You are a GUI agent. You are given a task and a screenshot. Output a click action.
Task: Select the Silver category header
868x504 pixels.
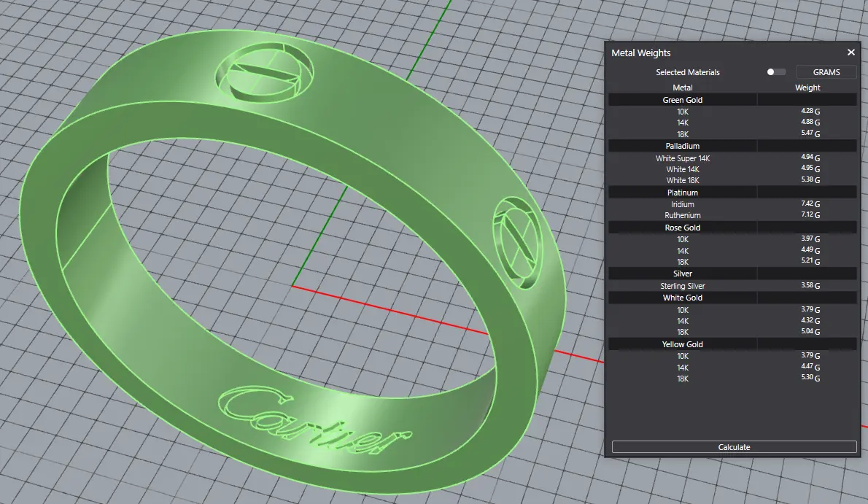coord(682,274)
